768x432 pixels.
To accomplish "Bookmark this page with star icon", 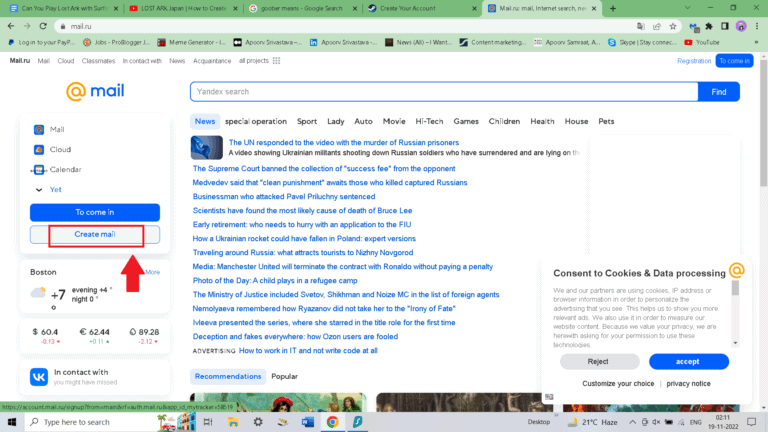I will click(x=673, y=26).
